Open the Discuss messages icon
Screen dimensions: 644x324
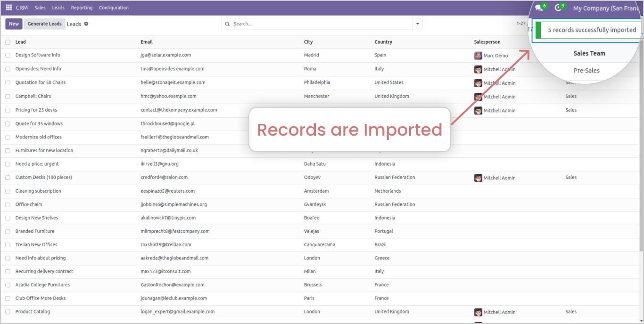[x=538, y=8]
